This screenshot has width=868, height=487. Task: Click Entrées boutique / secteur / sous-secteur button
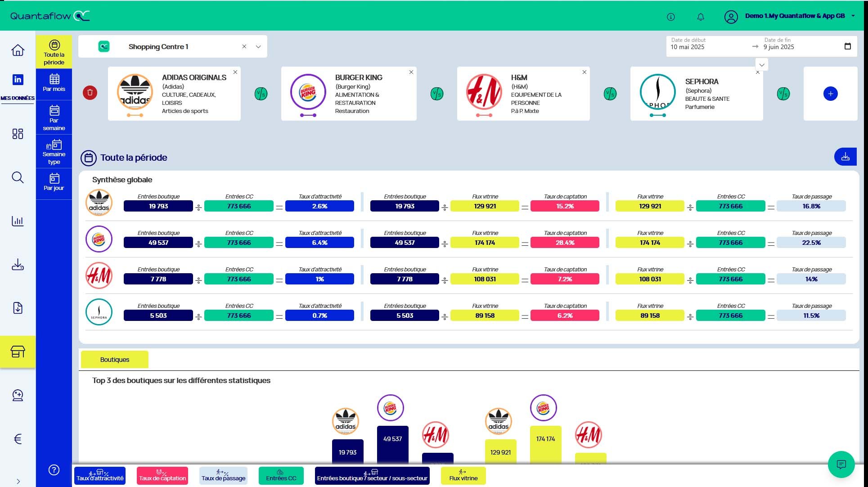[372, 476]
